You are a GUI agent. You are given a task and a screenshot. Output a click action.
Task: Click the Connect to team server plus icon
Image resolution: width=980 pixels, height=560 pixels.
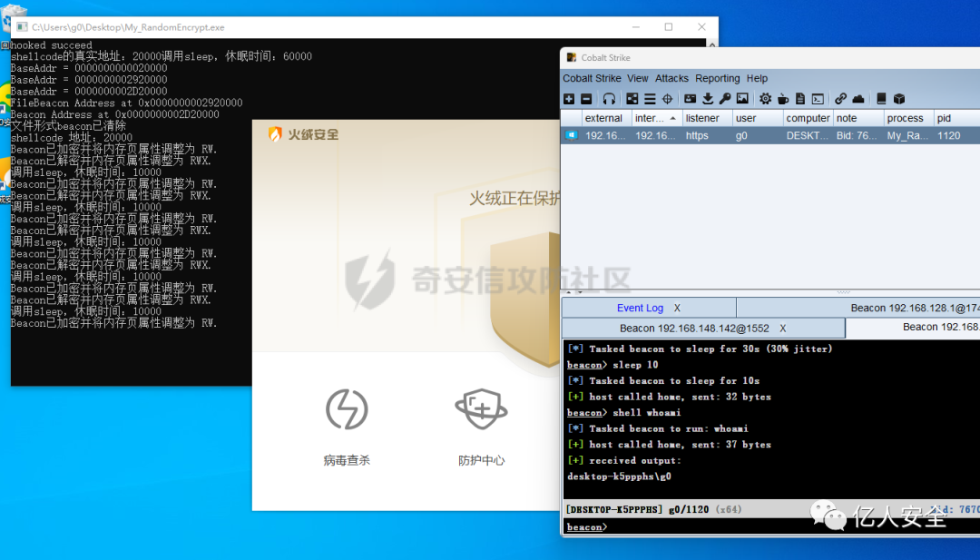click(569, 99)
